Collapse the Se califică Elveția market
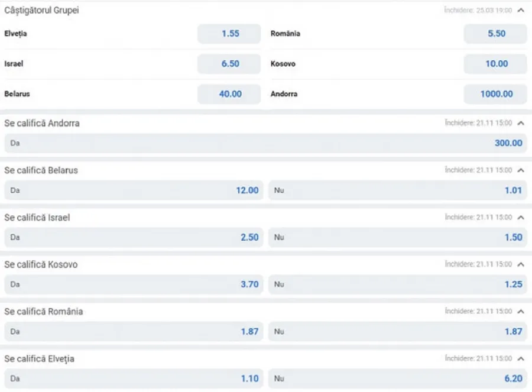This screenshot has width=532, height=392. [520, 359]
